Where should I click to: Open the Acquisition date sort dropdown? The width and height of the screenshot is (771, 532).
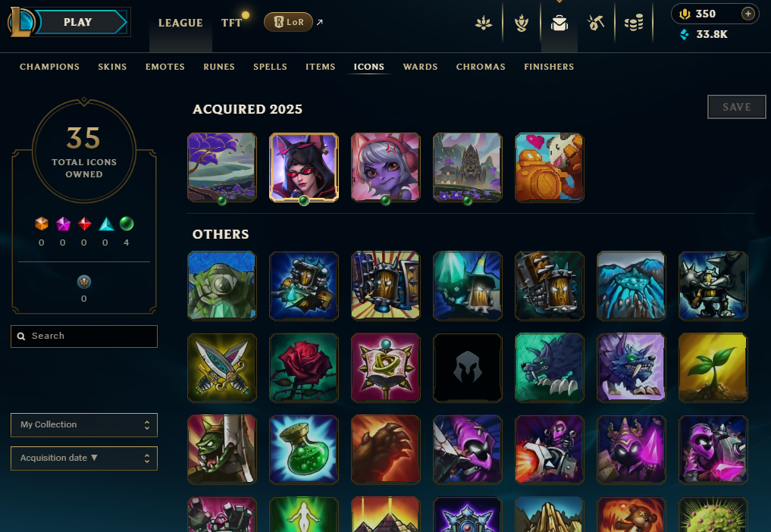coord(84,458)
